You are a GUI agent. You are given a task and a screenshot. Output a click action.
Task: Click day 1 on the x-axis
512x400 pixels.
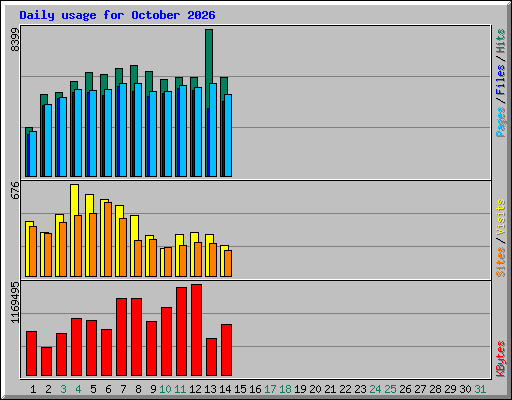coord(33,389)
